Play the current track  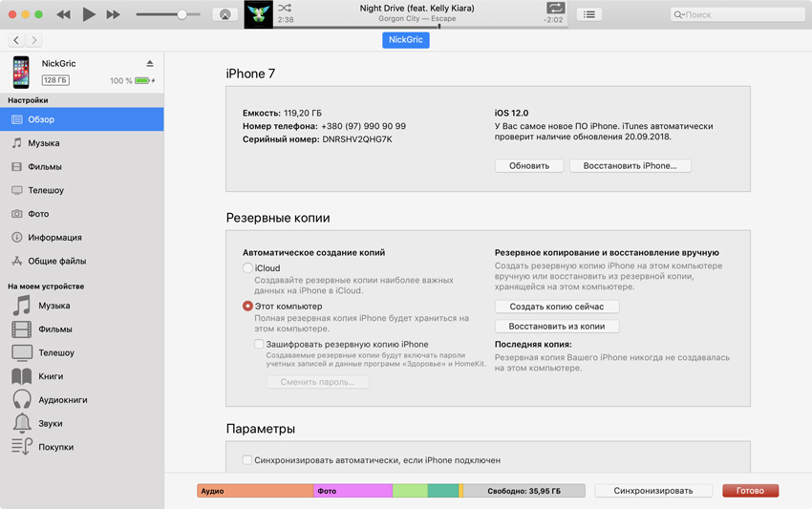tap(89, 14)
